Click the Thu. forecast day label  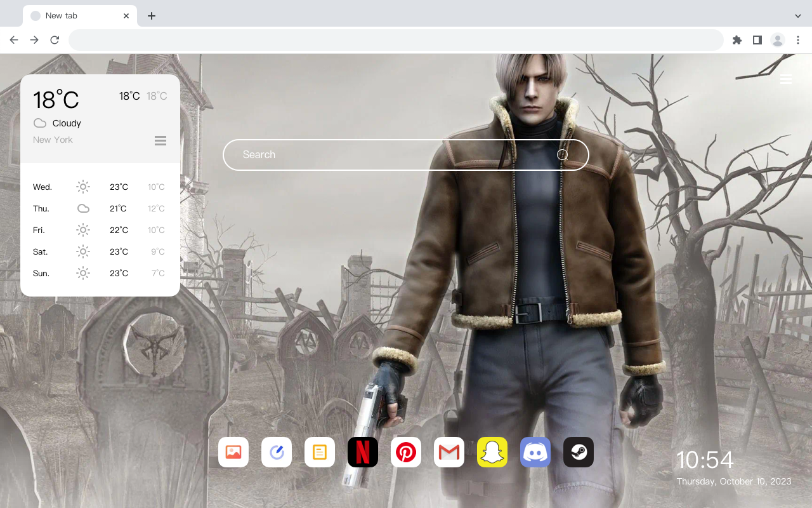tap(41, 208)
